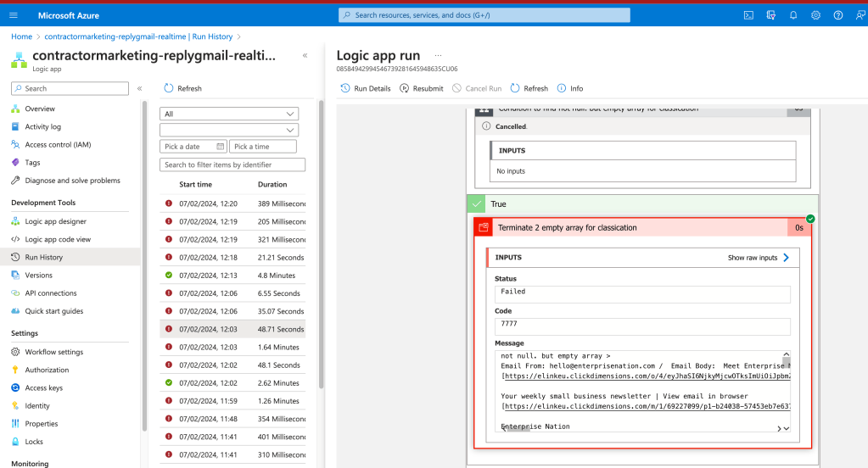Screen dimensions: 868x468
Task: Open Activity log in the sidebar
Action: click(x=42, y=126)
